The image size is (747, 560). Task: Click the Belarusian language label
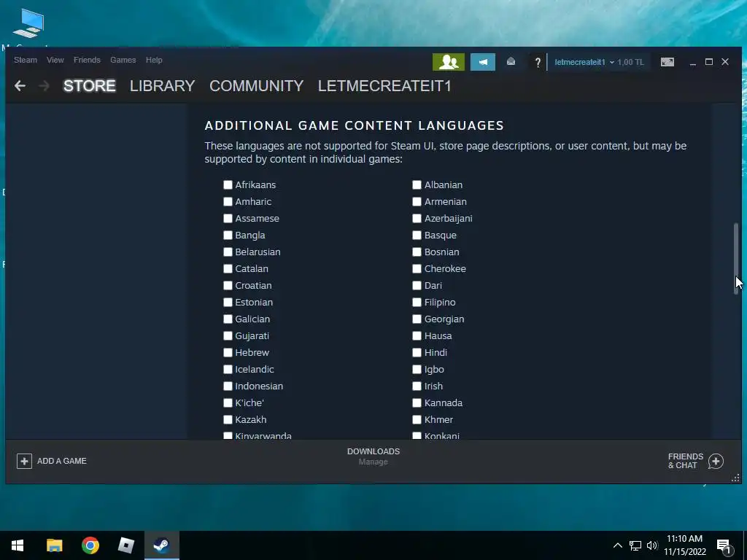click(x=258, y=252)
